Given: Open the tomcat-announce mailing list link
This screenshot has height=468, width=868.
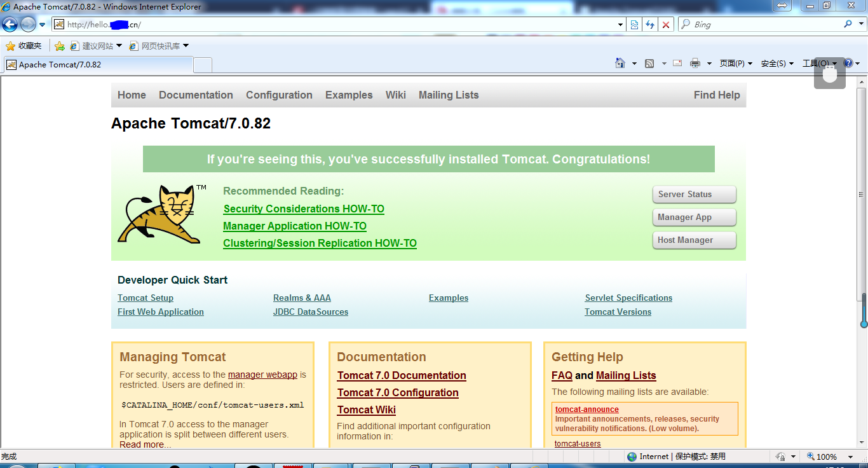Looking at the screenshot, I should pos(587,410).
